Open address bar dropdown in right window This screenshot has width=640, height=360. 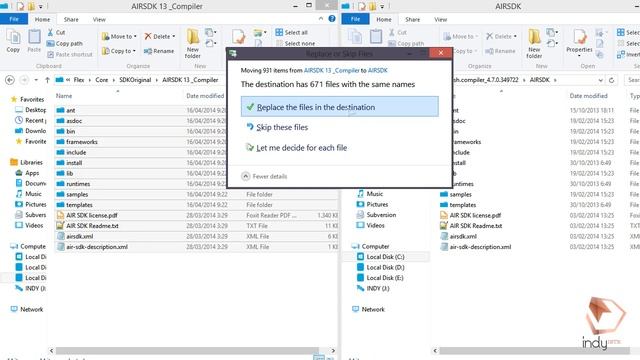600,80
